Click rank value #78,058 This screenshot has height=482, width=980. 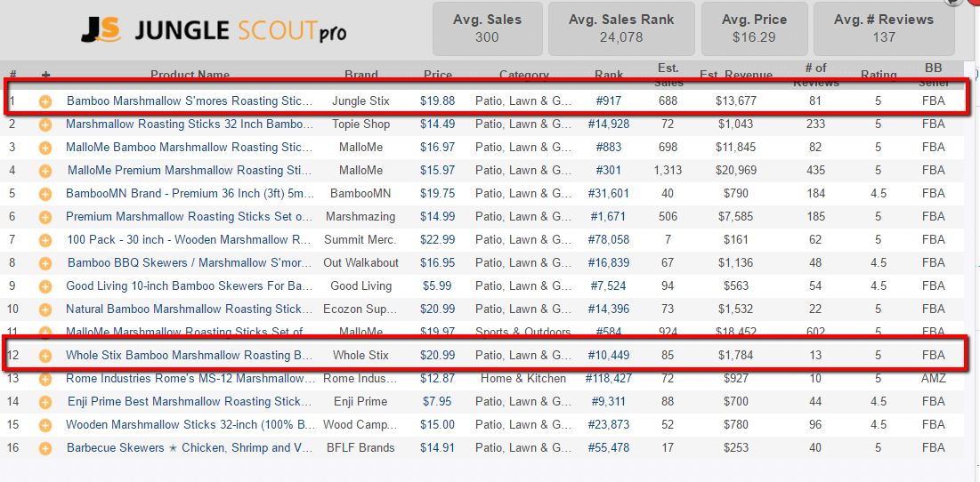pos(609,240)
